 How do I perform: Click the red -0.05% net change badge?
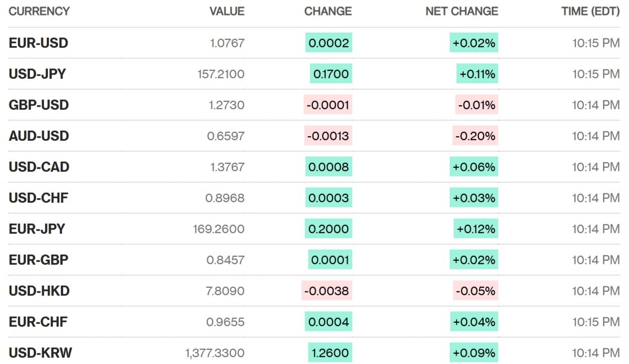(476, 291)
